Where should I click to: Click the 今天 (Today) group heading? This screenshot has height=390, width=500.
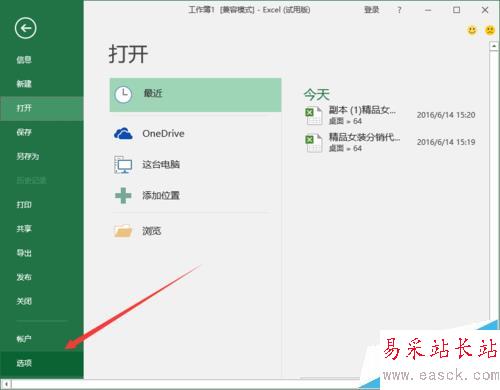pos(317,95)
